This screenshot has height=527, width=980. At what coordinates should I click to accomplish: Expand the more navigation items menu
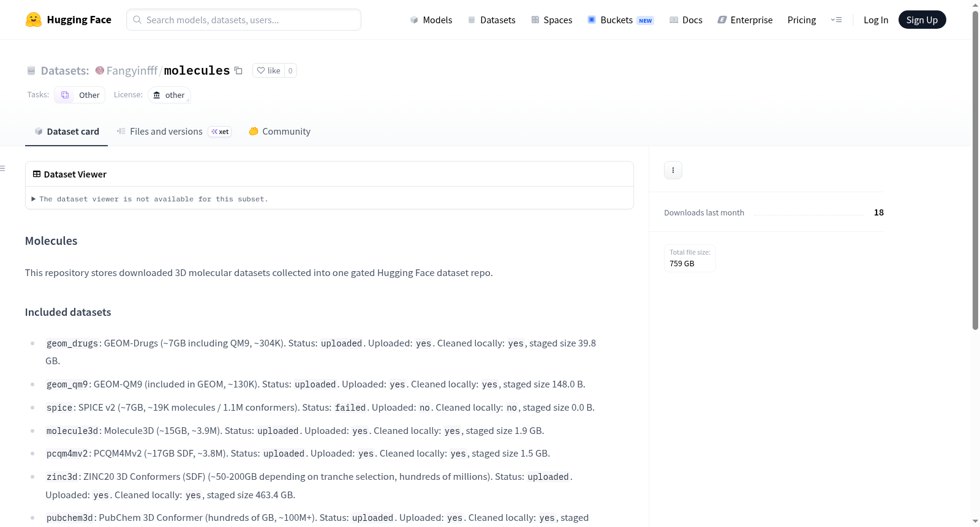click(836, 20)
